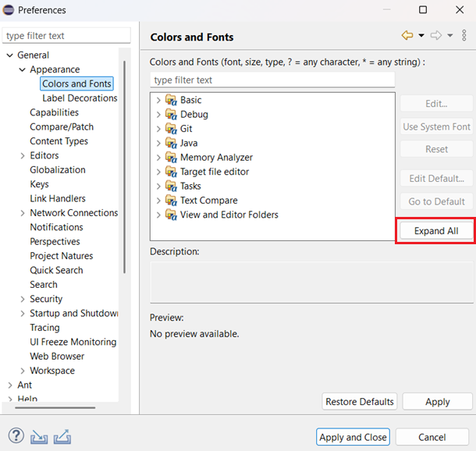476x451 pixels.
Task: Click the preferences tree vertical scrollbar
Action: pyautogui.click(x=125, y=167)
